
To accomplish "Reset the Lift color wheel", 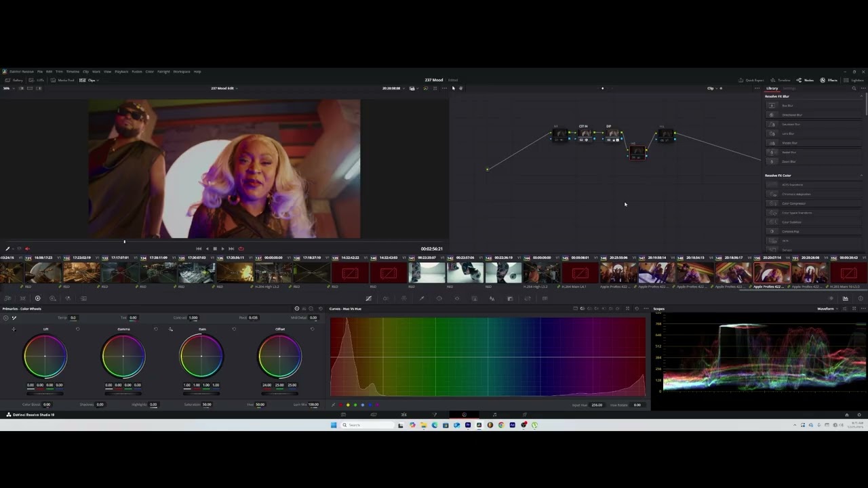I will point(77,329).
